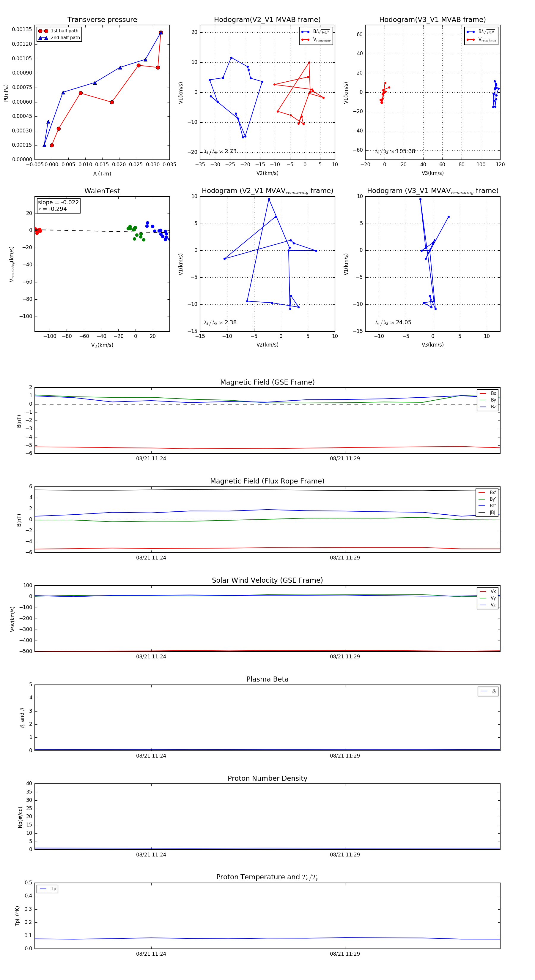Click "B(nT)" y-axis label of flux rope panel

click(x=19, y=520)
